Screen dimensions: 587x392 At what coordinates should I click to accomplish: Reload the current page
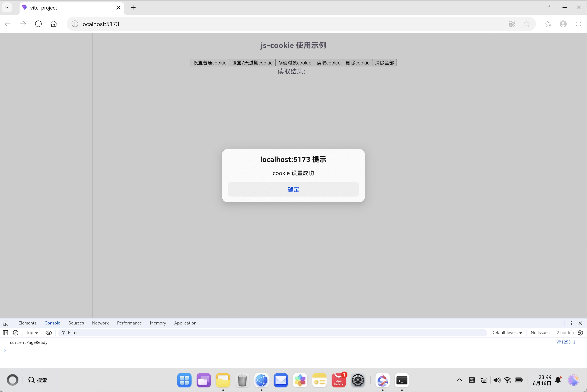[38, 24]
